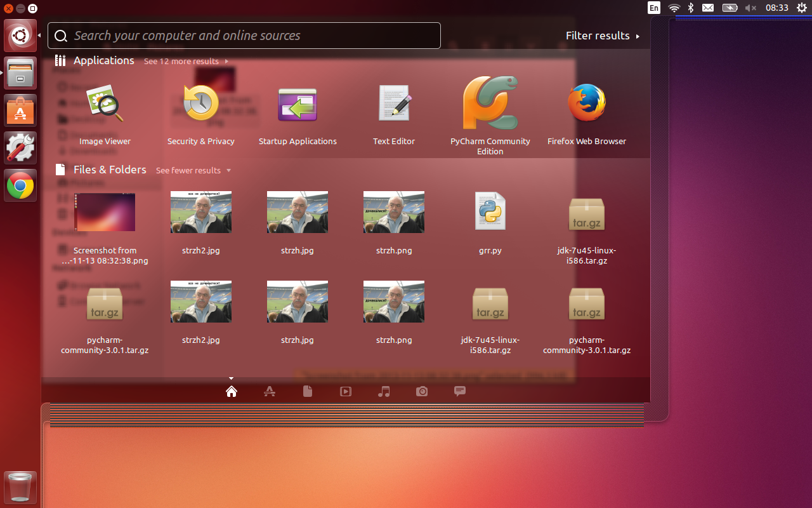Open the En keyboard layout indicator

pos(654,8)
